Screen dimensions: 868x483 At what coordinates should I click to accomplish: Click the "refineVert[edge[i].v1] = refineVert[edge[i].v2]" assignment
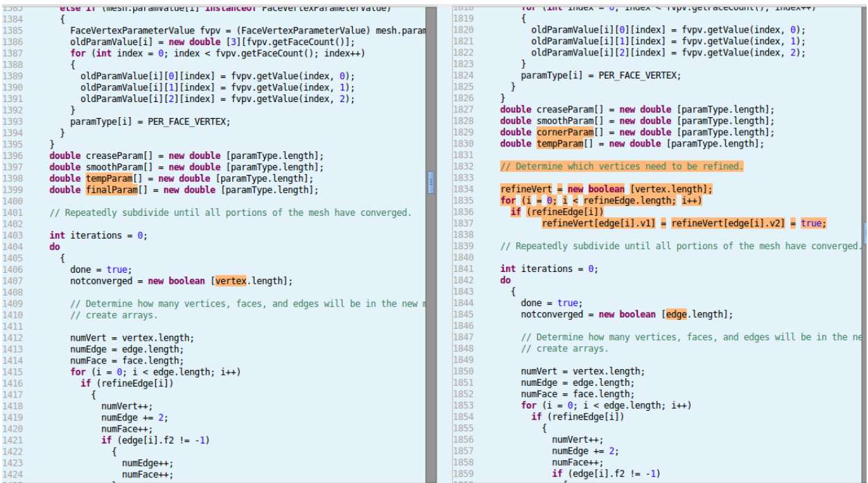pos(684,223)
